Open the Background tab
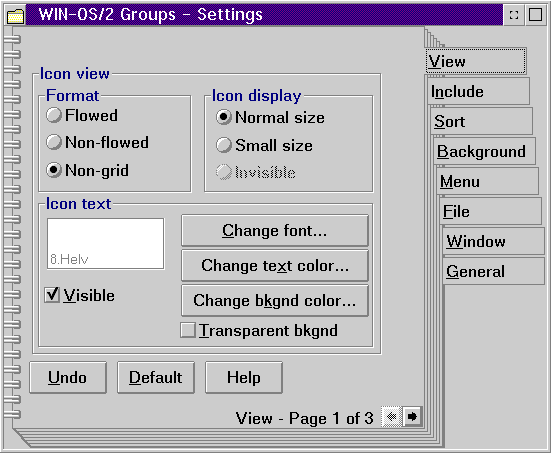551x453 pixels. 485,151
